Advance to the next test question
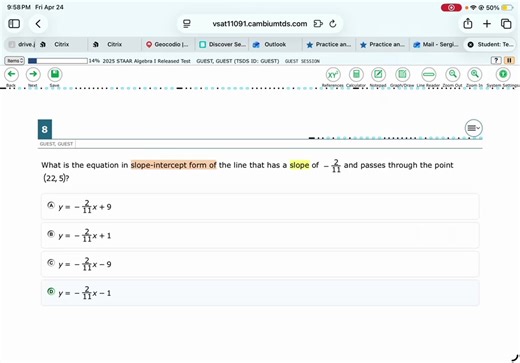 [33, 74]
